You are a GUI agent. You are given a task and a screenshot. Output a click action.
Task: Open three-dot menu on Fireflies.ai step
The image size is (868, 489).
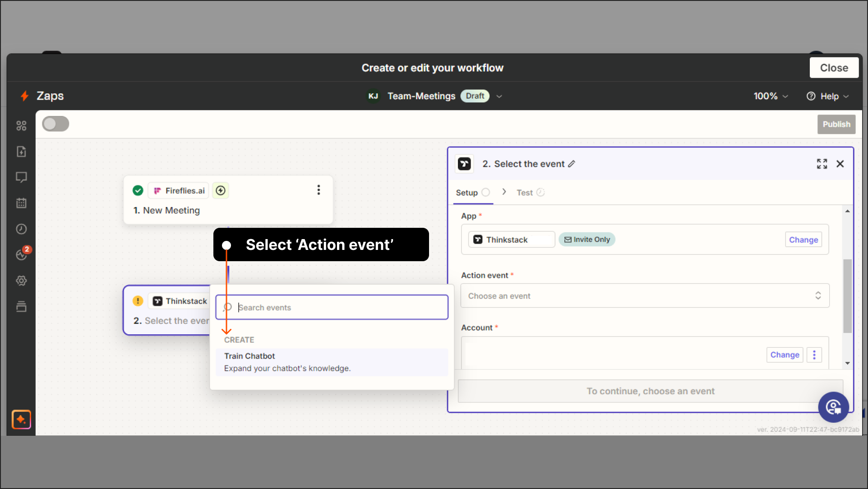319,190
